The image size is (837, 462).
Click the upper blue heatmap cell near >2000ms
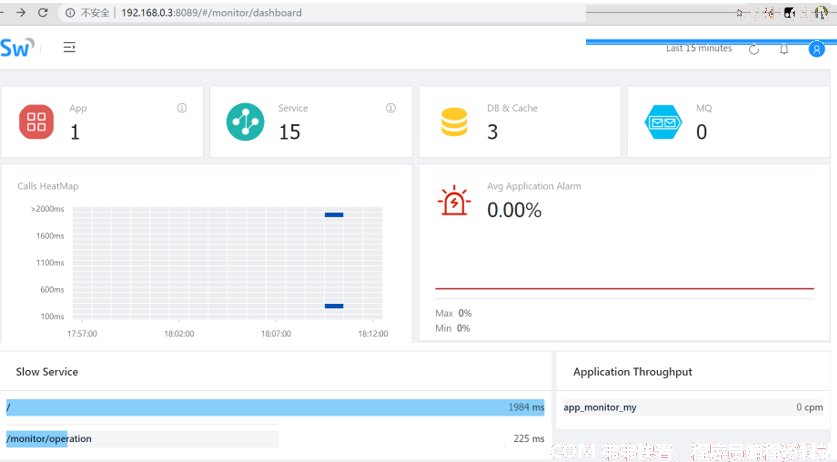pos(334,215)
